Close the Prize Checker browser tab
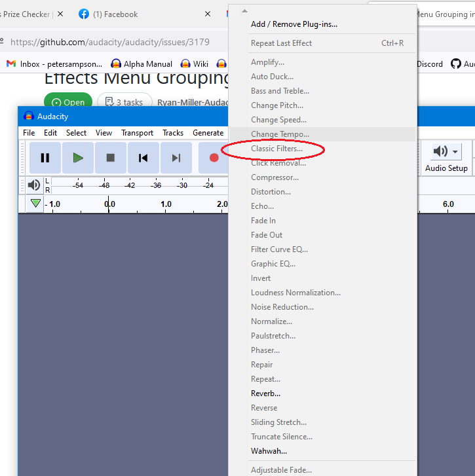 (x=60, y=14)
